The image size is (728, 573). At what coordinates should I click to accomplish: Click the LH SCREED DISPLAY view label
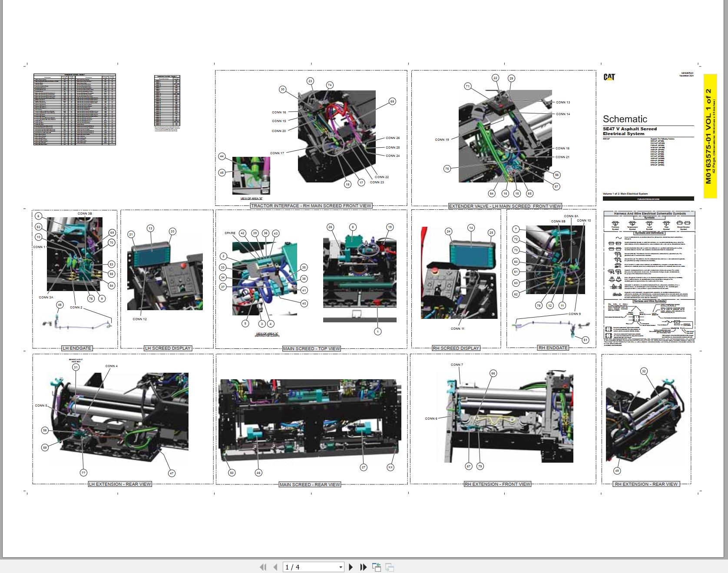tap(168, 348)
